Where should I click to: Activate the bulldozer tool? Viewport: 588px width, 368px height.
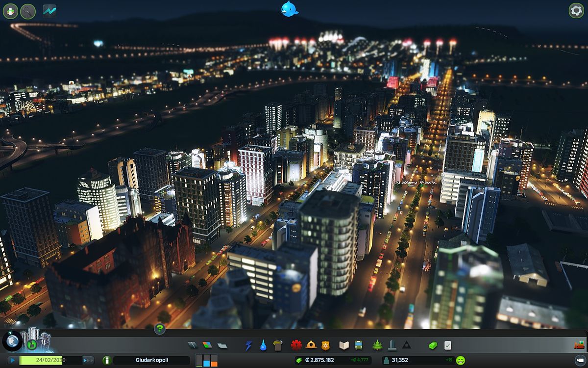579,345
